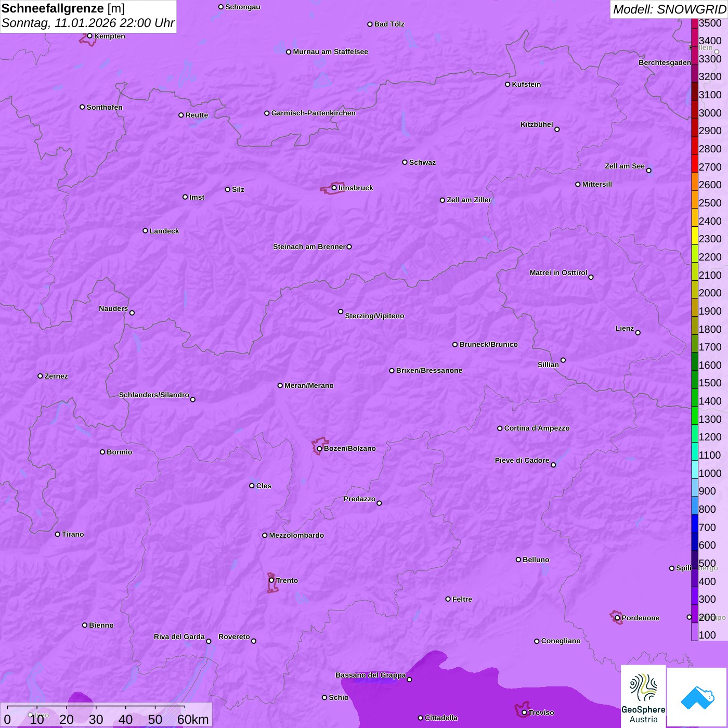This screenshot has width=728, height=728.
Task: Click the 'Nauders' label
Action: (113, 308)
